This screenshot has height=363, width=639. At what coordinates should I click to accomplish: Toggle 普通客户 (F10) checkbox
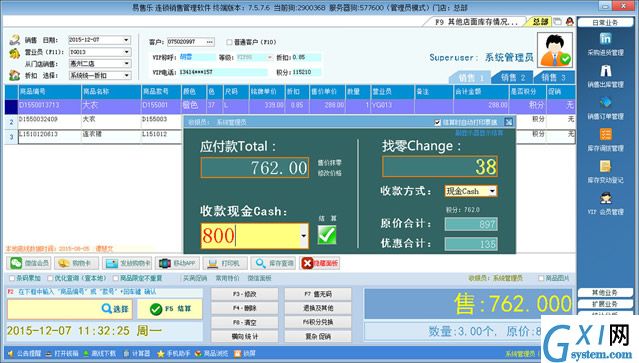[x=229, y=42]
